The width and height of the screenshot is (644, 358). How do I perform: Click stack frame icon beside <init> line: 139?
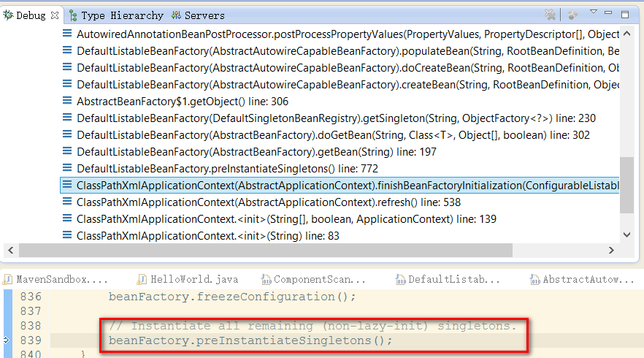point(67,218)
